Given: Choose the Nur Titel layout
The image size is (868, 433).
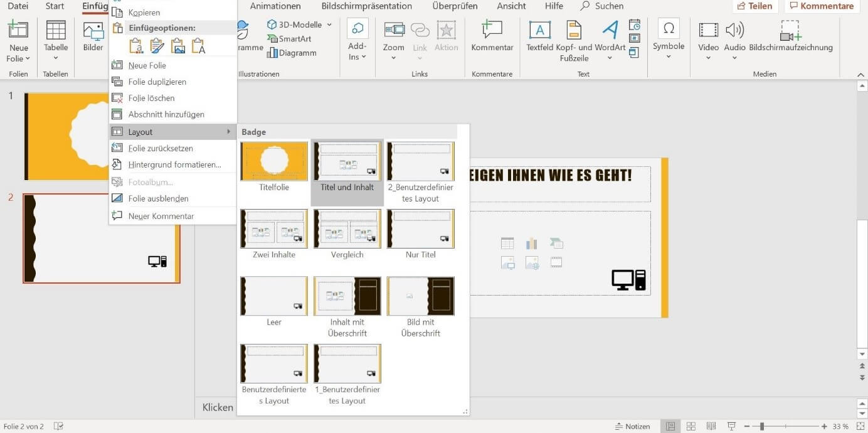Looking at the screenshot, I should (x=420, y=234).
